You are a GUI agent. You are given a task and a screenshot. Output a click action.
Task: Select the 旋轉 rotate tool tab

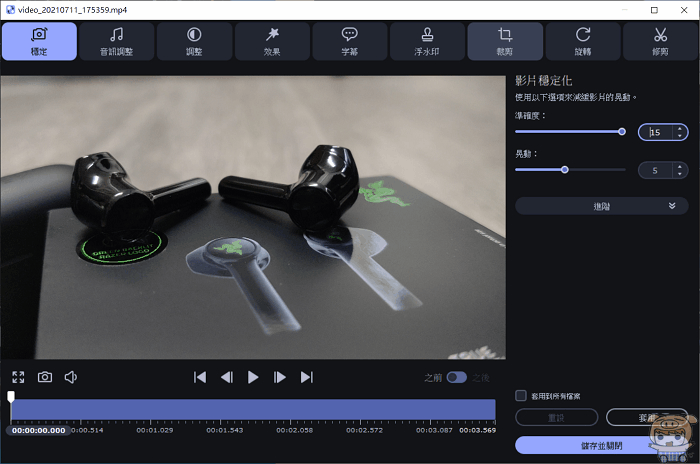[583, 41]
